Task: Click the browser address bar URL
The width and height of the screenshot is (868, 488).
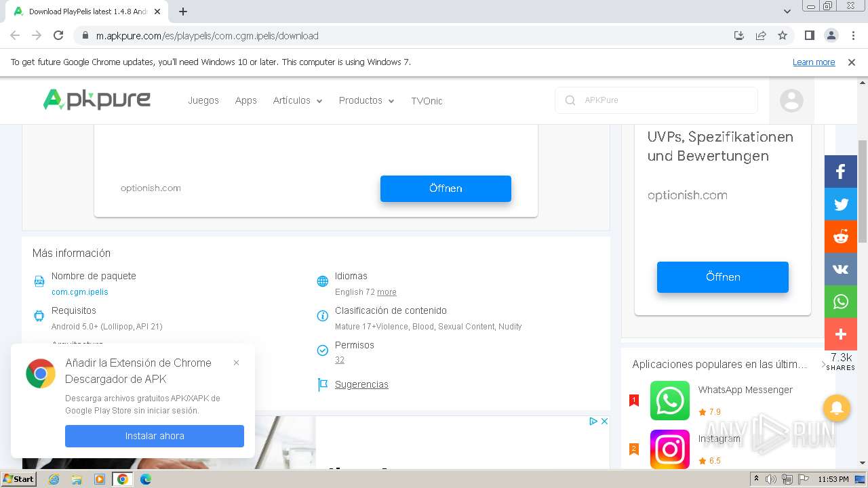Action: (x=208, y=35)
